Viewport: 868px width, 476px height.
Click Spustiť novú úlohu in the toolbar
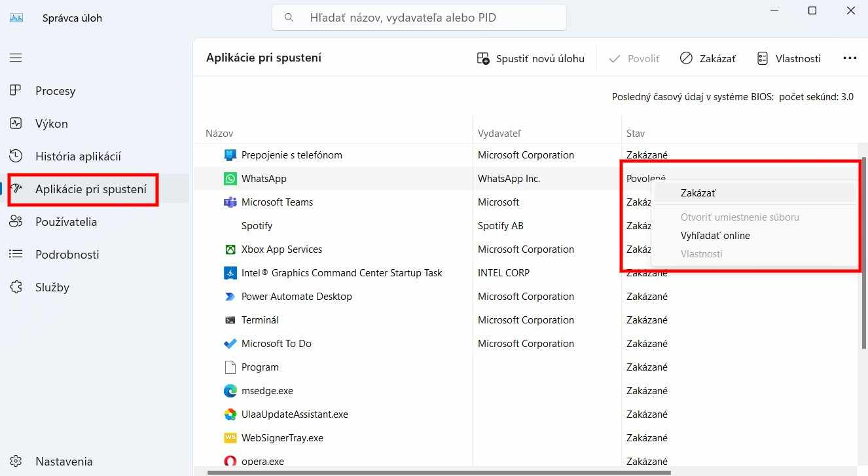[x=531, y=58]
